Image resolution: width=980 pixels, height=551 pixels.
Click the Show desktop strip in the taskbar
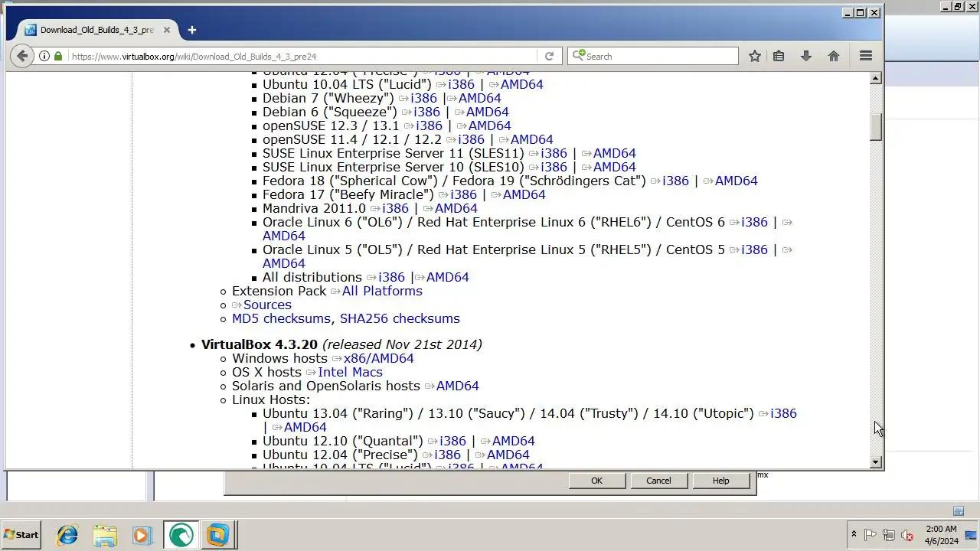pos(970,535)
